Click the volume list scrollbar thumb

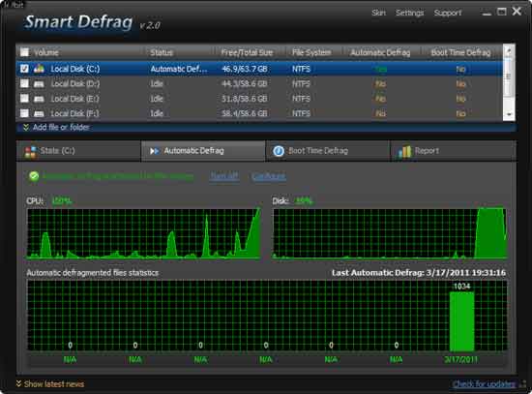tap(509, 76)
